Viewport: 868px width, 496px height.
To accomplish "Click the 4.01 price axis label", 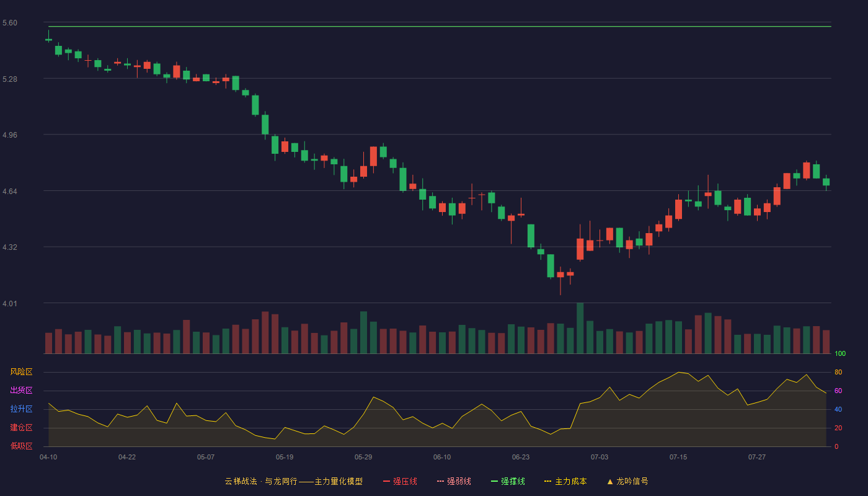I will tap(10, 304).
